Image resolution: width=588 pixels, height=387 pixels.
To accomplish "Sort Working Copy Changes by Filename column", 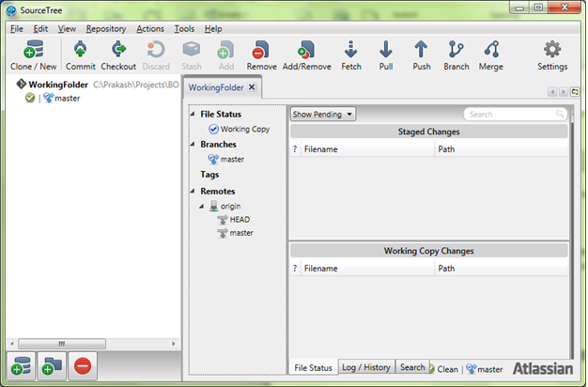I will [367, 269].
